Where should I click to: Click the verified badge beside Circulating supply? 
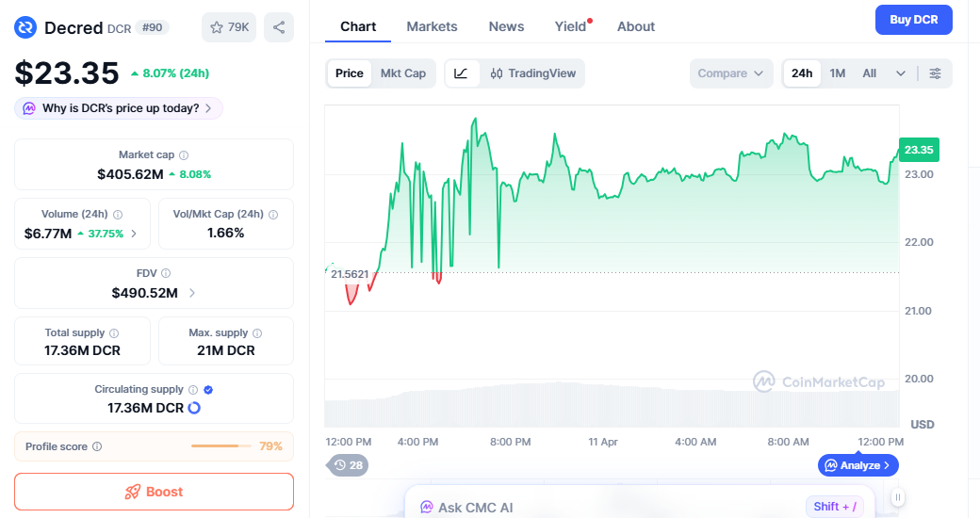click(208, 389)
